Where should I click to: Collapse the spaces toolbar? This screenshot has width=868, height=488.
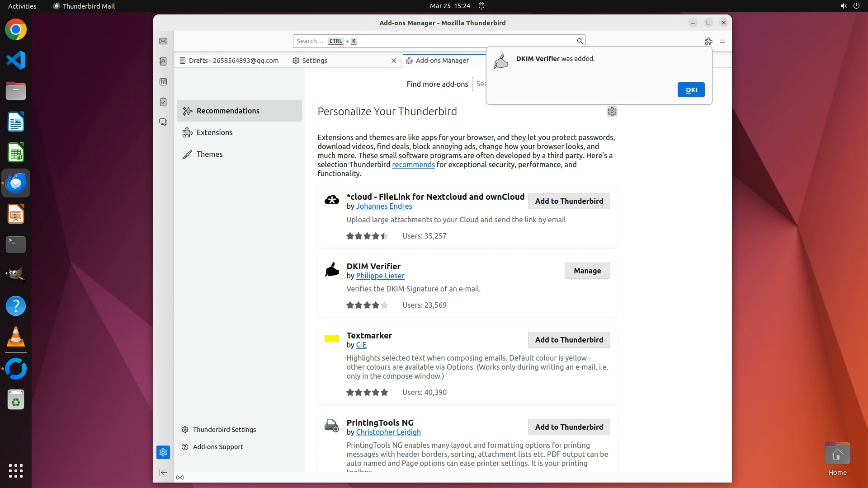pyautogui.click(x=163, y=473)
